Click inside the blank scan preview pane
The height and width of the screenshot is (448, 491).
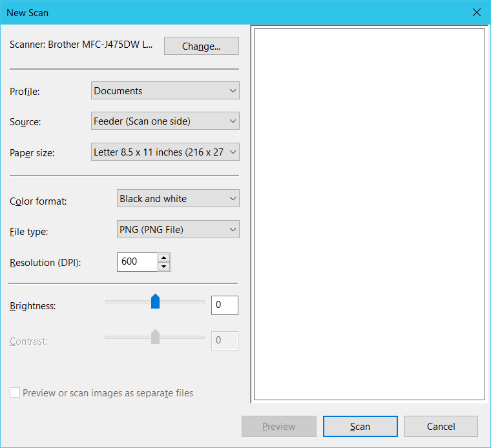pyautogui.click(x=369, y=214)
